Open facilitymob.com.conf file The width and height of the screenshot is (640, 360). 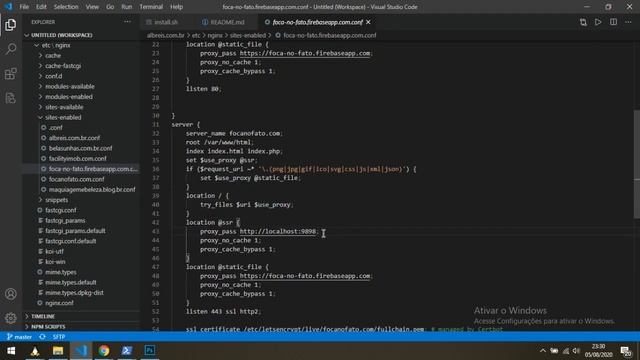[78, 159]
